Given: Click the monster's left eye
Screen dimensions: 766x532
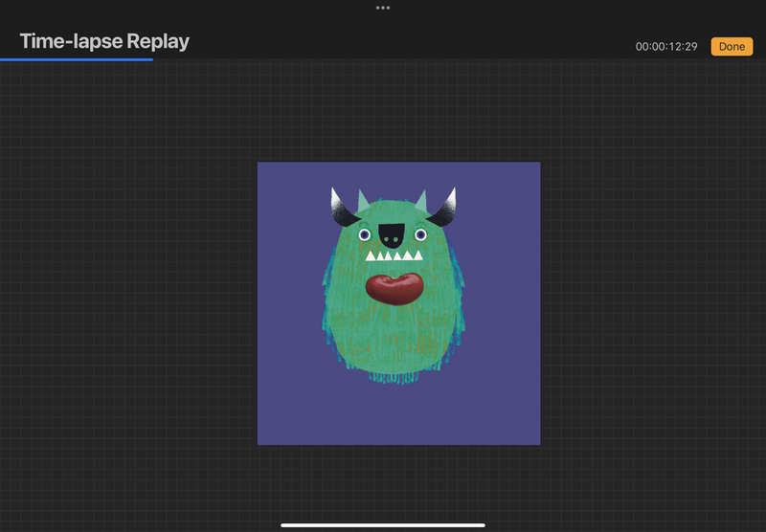Looking at the screenshot, I should pyautogui.click(x=365, y=234).
